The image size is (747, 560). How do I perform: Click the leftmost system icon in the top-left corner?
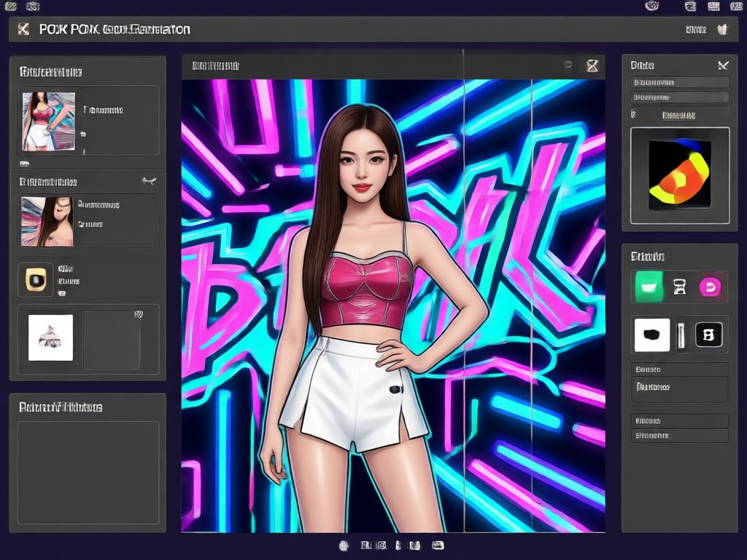pos(10,6)
